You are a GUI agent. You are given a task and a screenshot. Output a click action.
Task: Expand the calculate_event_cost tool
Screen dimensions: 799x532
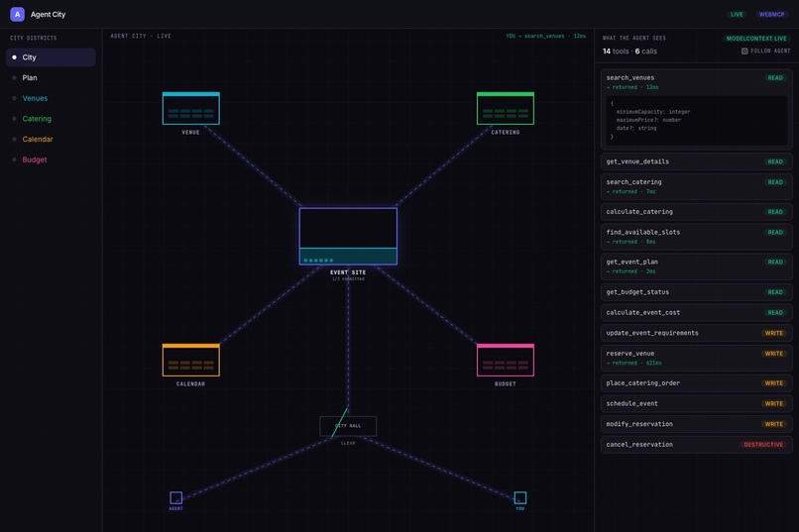[696, 312]
